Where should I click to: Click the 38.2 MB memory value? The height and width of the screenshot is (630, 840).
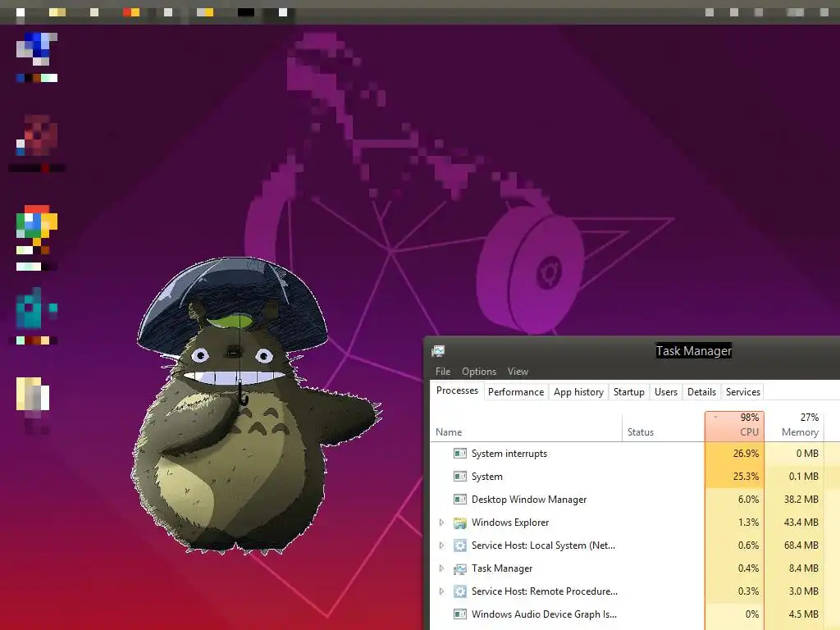point(801,500)
